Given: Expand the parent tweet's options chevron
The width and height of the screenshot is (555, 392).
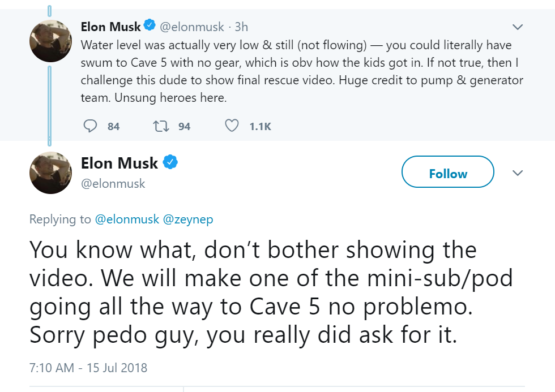Looking at the screenshot, I should [x=517, y=27].
